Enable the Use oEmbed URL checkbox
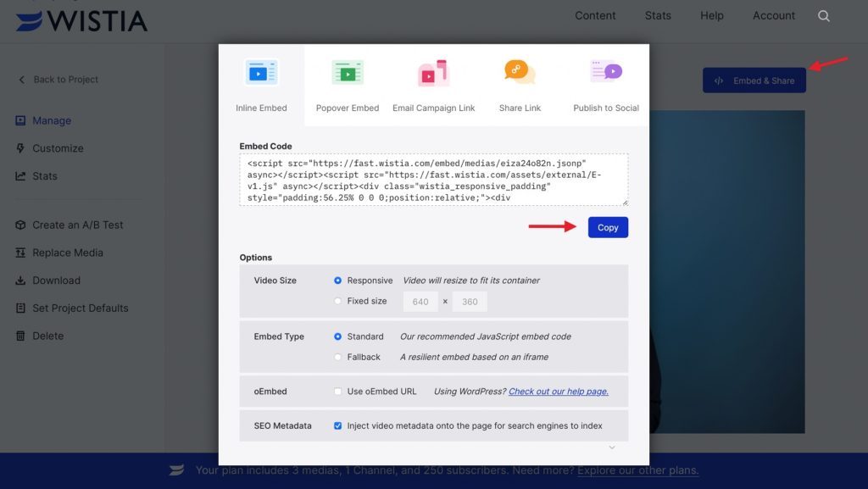 click(337, 391)
